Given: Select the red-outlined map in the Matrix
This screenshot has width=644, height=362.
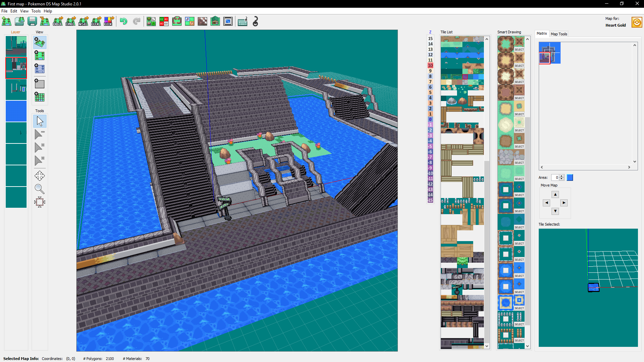Looking at the screenshot, I should (544, 58).
